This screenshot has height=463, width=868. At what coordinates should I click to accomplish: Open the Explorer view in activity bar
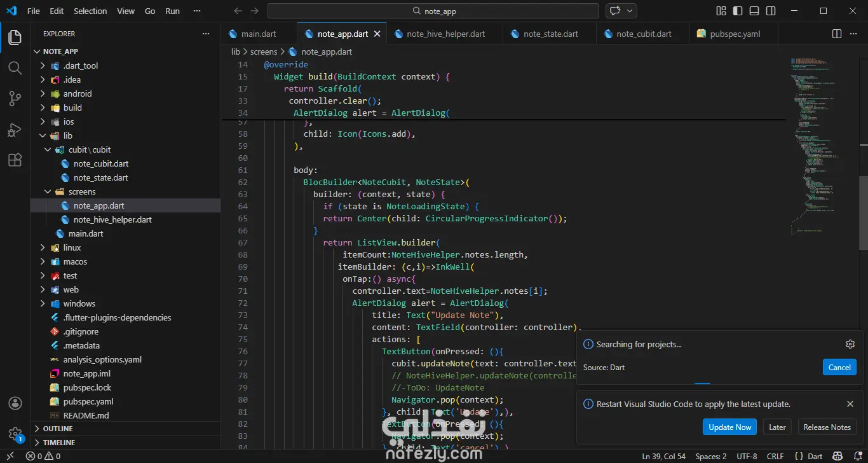[15, 38]
